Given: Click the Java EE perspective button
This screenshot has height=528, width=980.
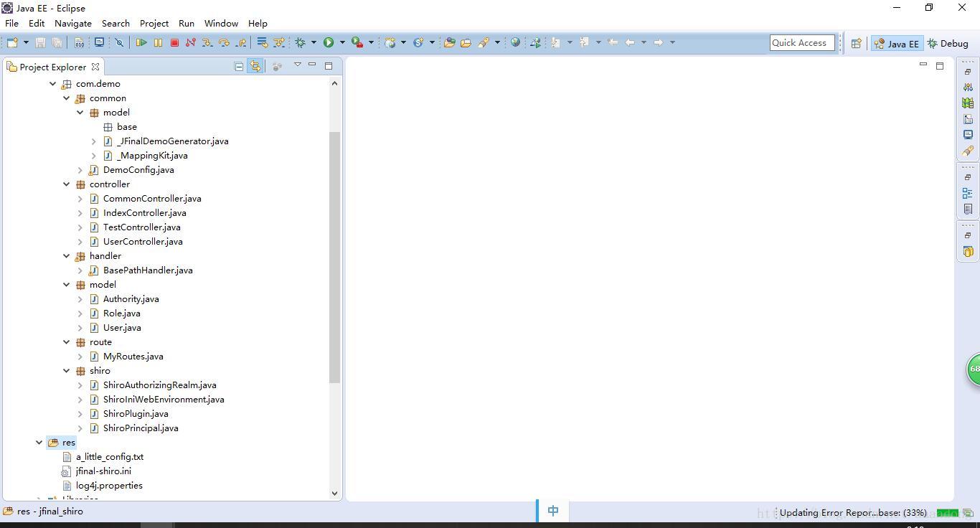Looking at the screenshot, I should [x=897, y=43].
